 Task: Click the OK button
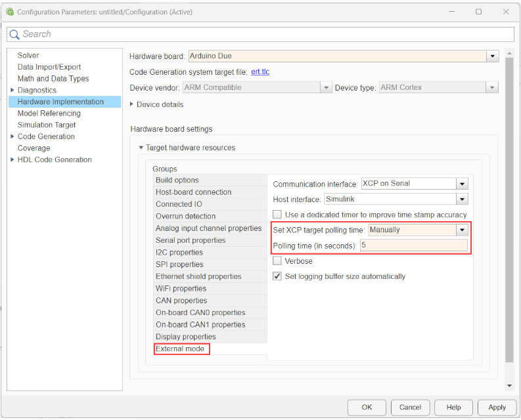(367, 407)
